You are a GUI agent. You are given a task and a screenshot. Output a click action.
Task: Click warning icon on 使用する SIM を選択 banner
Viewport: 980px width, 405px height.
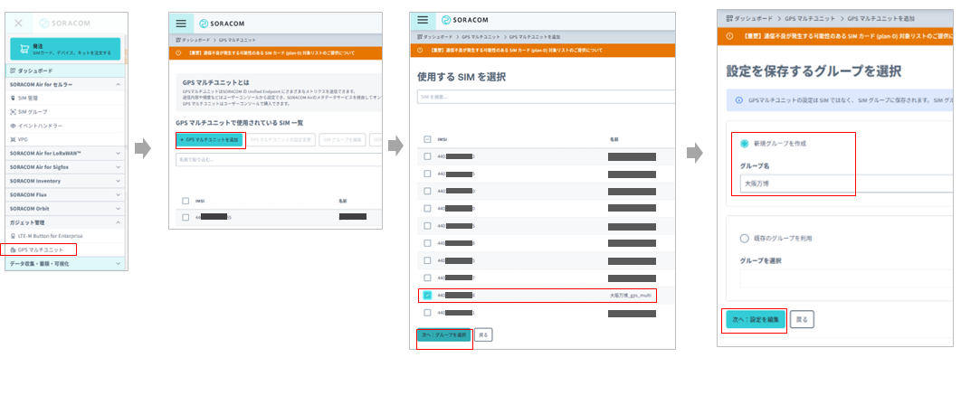pyautogui.click(x=420, y=50)
